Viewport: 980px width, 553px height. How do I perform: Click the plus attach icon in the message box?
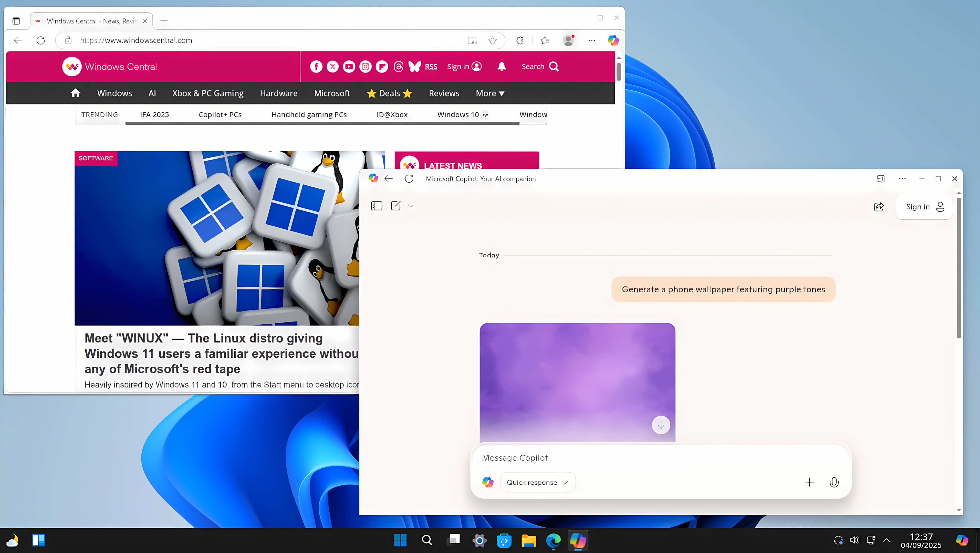pos(809,482)
